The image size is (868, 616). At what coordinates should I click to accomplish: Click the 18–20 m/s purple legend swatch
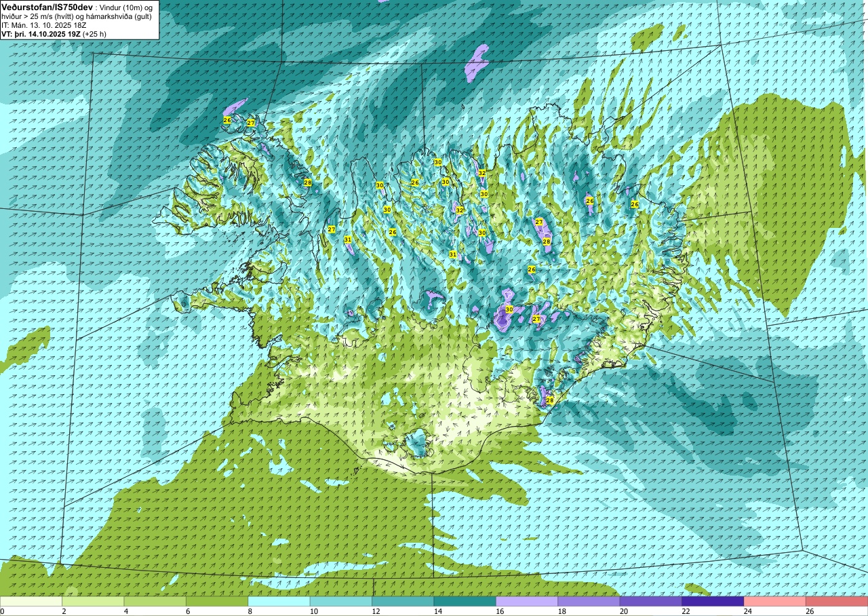pyautogui.click(x=589, y=601)
